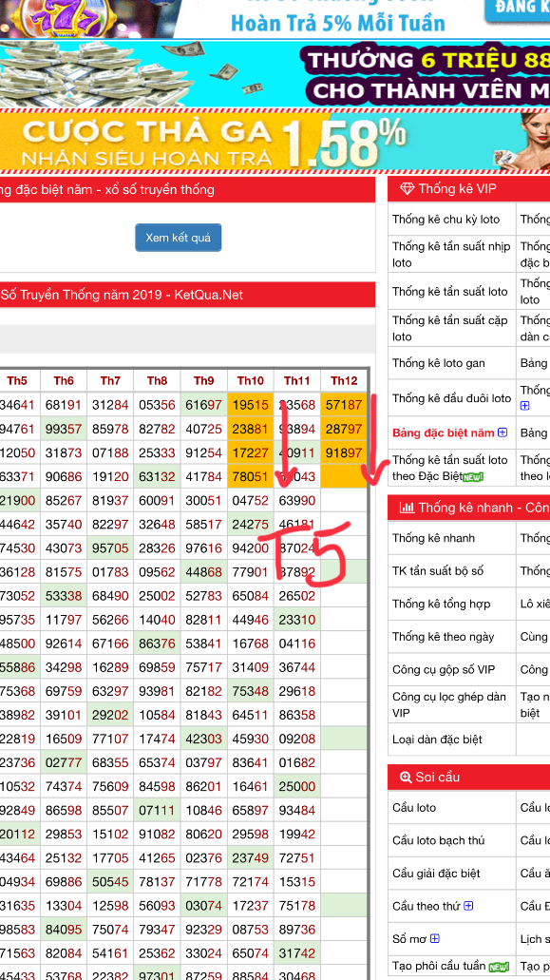Click green cell 63132 in Th8

pyautogui.click(x=158, y=477)
